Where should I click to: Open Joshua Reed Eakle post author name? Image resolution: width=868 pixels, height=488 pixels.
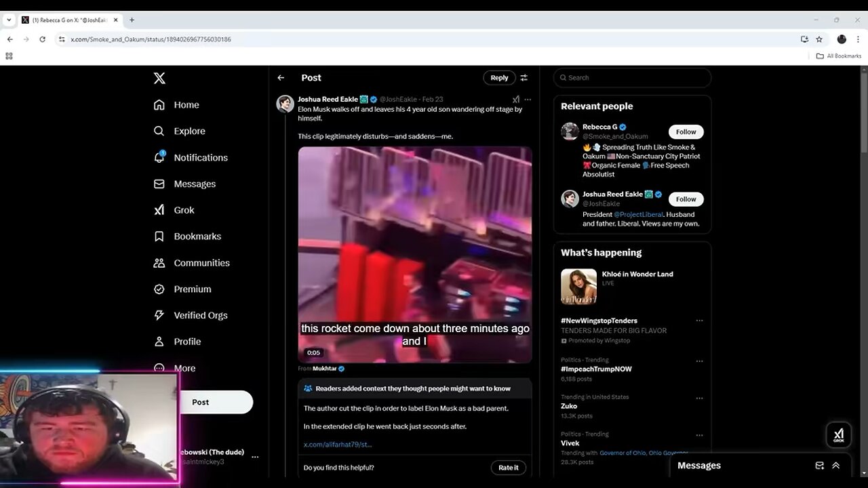pyautogui.click(x=328, y=99)
